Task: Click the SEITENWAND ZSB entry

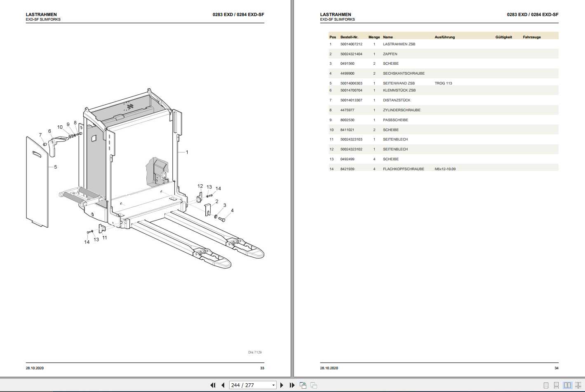Action: click(399, 83)
